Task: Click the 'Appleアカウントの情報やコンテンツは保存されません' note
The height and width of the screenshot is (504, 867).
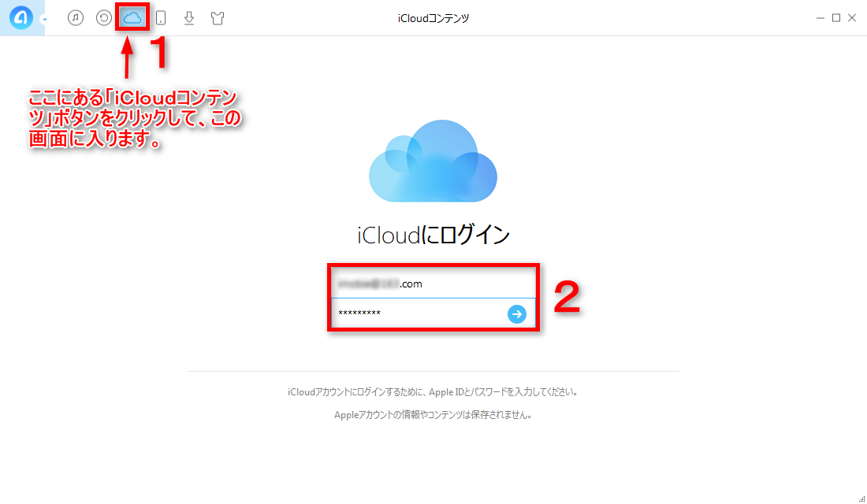Action: [x=433, y=414]
